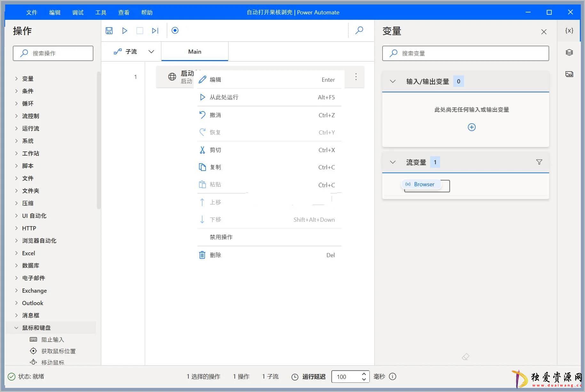Expand the 浏览器自动化 action group
This screenshot has width=585, height=392.
(16, 241)
